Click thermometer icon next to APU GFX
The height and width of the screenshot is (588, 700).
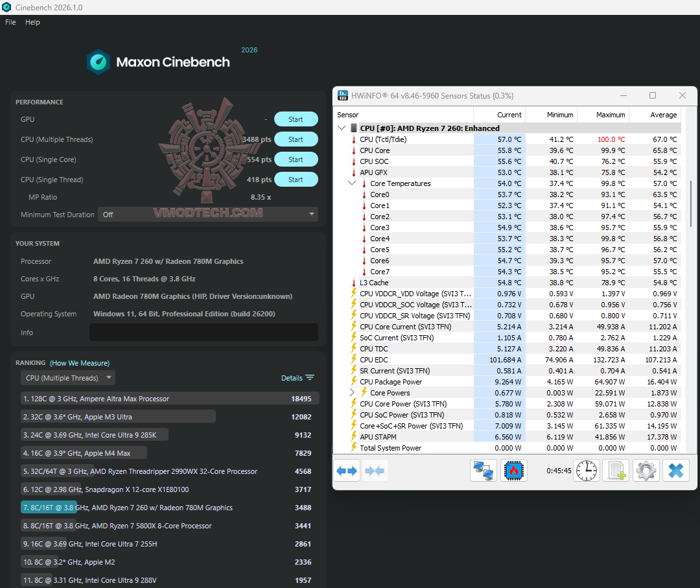(354, 172)
